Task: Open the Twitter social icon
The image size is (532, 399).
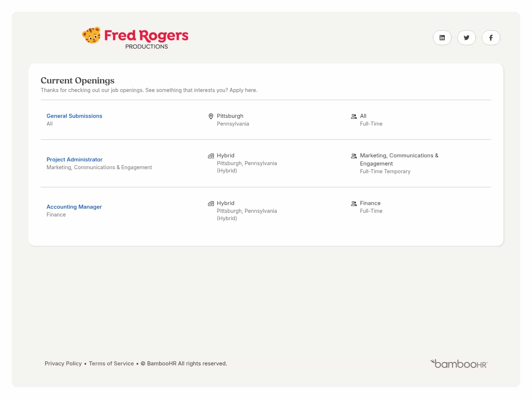Action: (x=466, y=38)
